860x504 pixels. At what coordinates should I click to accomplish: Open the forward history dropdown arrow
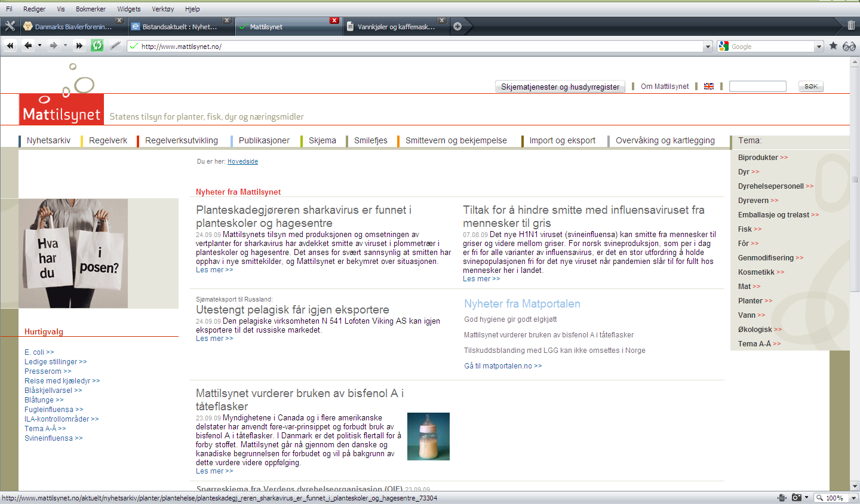click(x=64, y=46)
